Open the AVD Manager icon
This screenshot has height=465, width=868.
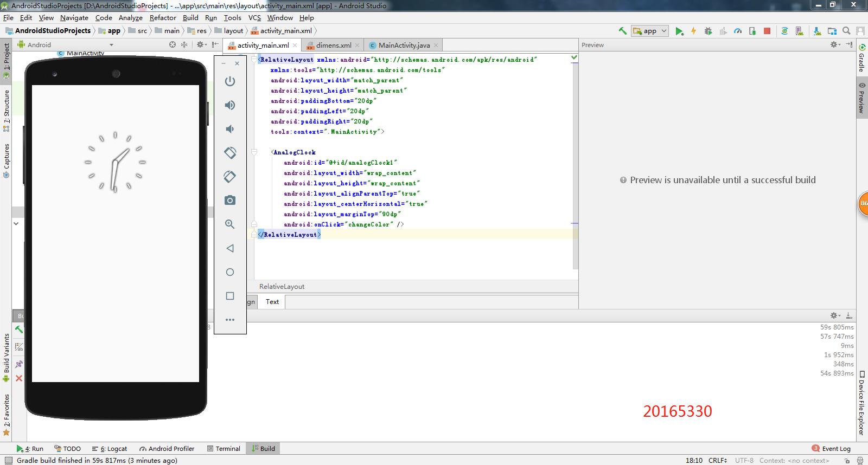tap(799, 31)
